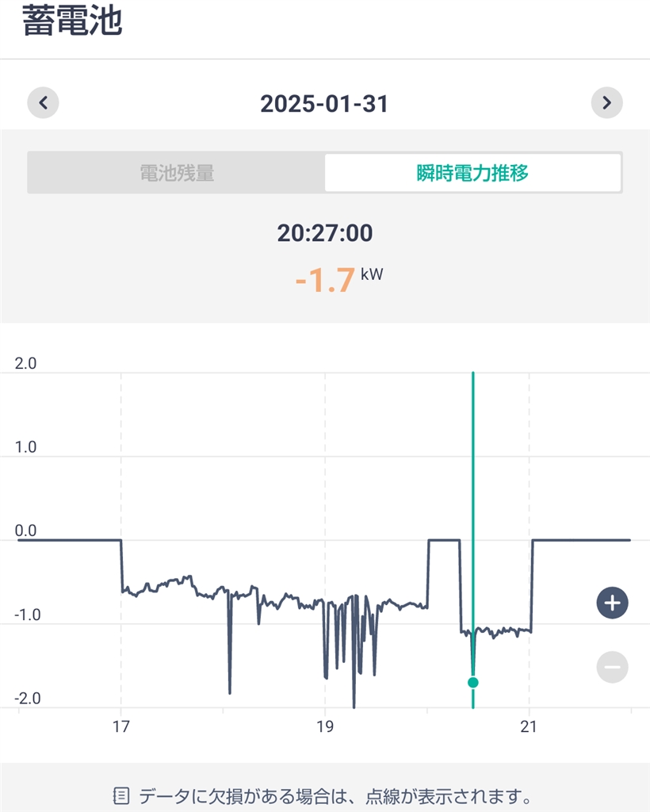Image resolution: width=650 pixels, height=812 pixels.
Task: Click the 20:27:00 timestamp readout
Action: point(324,233)
